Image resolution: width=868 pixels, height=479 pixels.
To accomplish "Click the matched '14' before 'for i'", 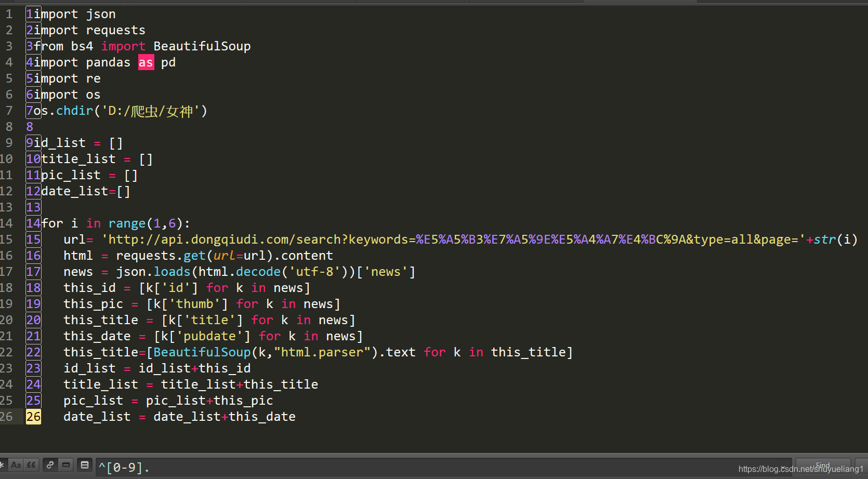I will [33, 223].
